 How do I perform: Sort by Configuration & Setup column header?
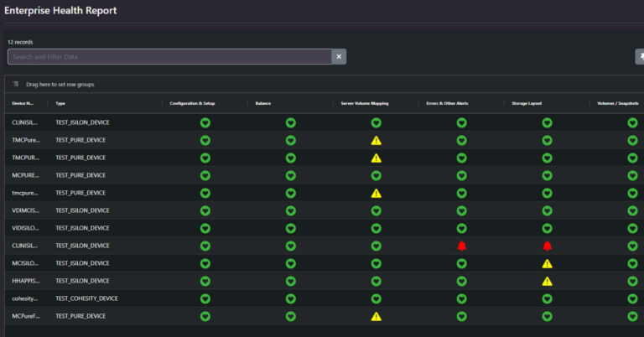tap(192, 103)
